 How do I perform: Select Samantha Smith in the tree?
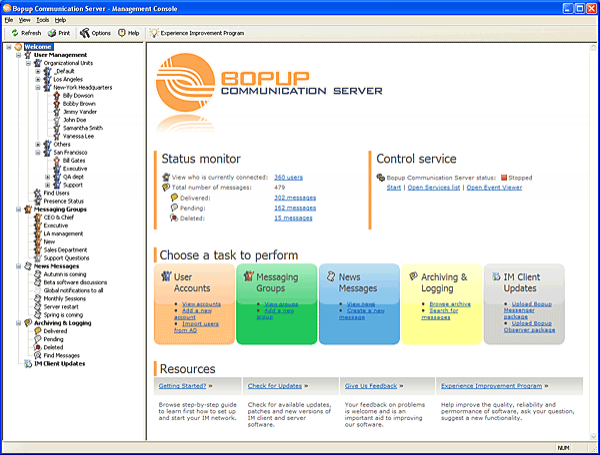click(x=83, y=128)
